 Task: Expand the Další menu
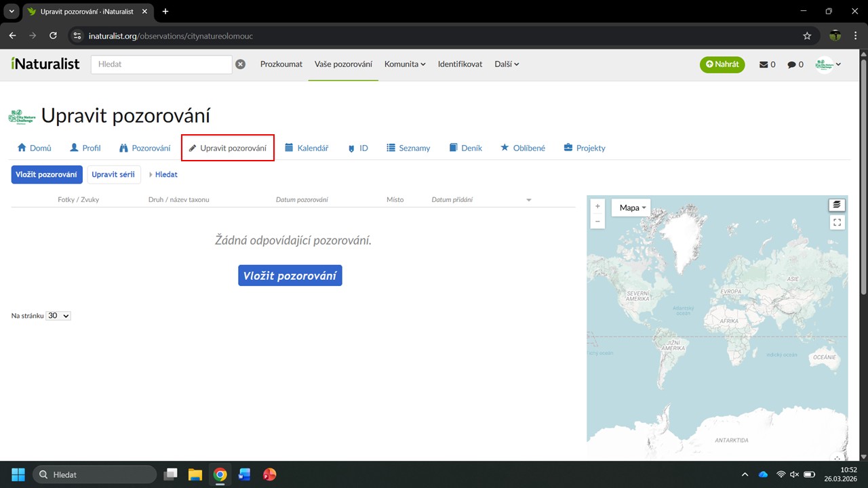507,64
